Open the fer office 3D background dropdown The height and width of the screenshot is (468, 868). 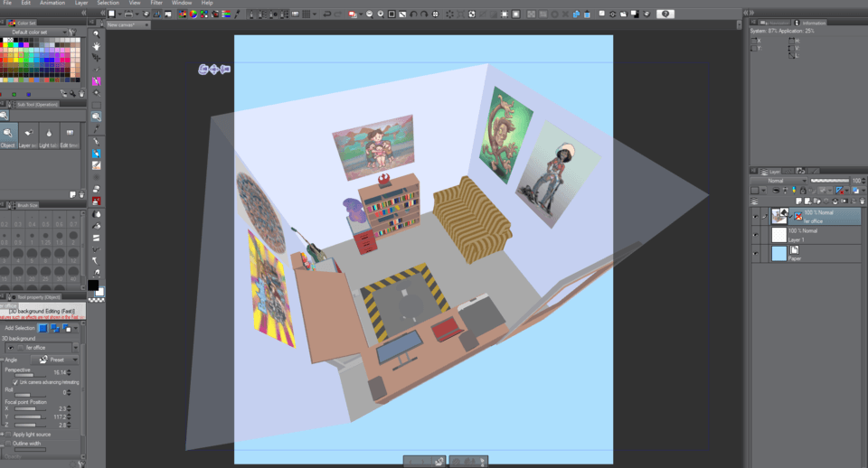(x=75, y=348)
